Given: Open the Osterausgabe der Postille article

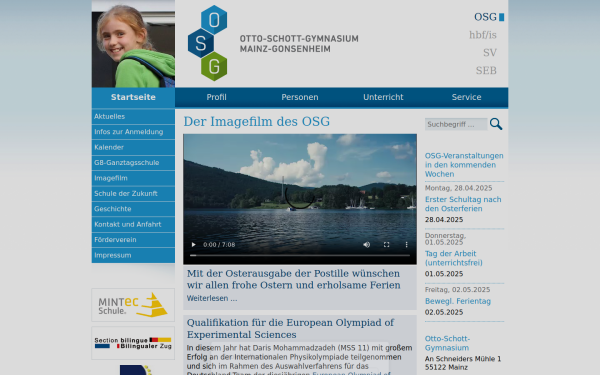Looking at the screenshot, I should click(x=293, y=279).
